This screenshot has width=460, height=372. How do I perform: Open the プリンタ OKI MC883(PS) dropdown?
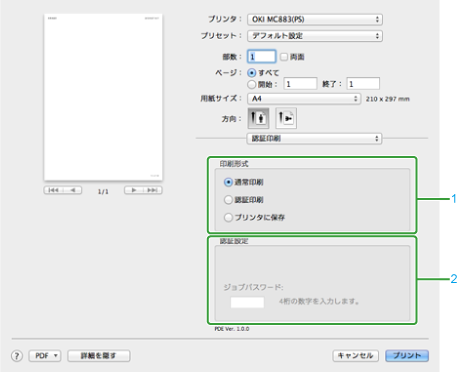click(x=315, y=19)
